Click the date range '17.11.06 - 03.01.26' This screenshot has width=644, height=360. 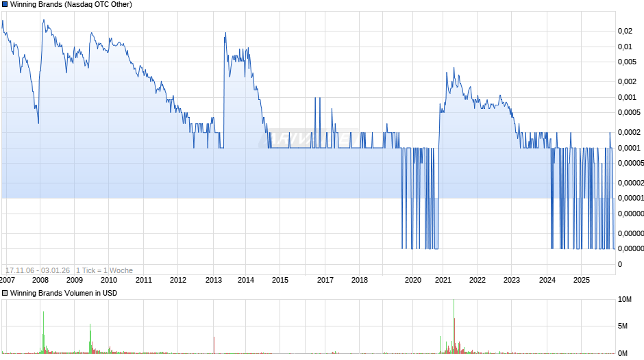tap(38, 270)
